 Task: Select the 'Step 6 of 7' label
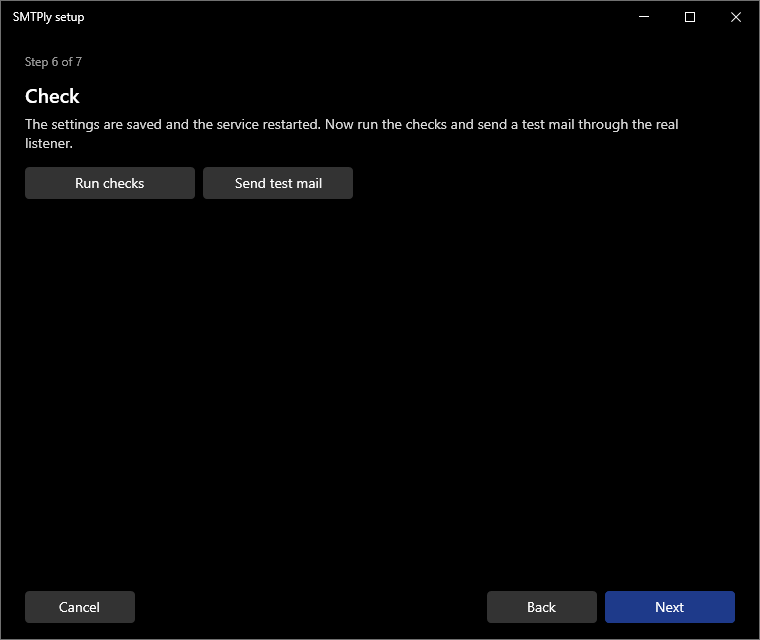pos(53,62)
